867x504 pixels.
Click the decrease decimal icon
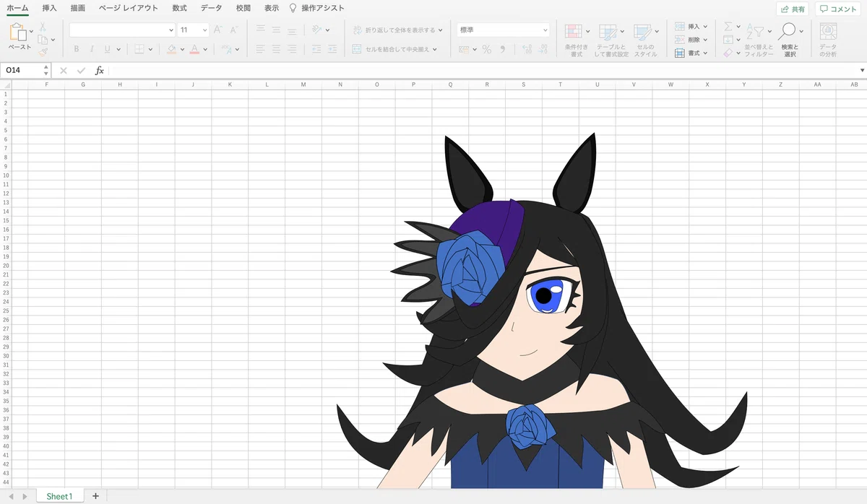[543, 49]
